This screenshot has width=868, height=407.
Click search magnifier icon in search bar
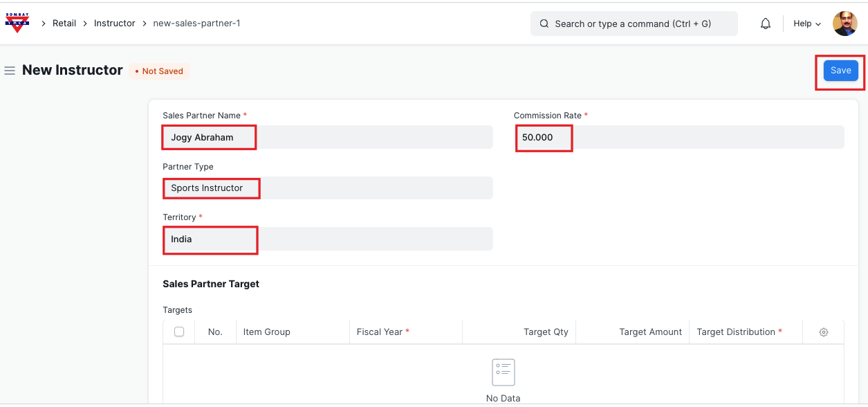click(x=544, y=24)
